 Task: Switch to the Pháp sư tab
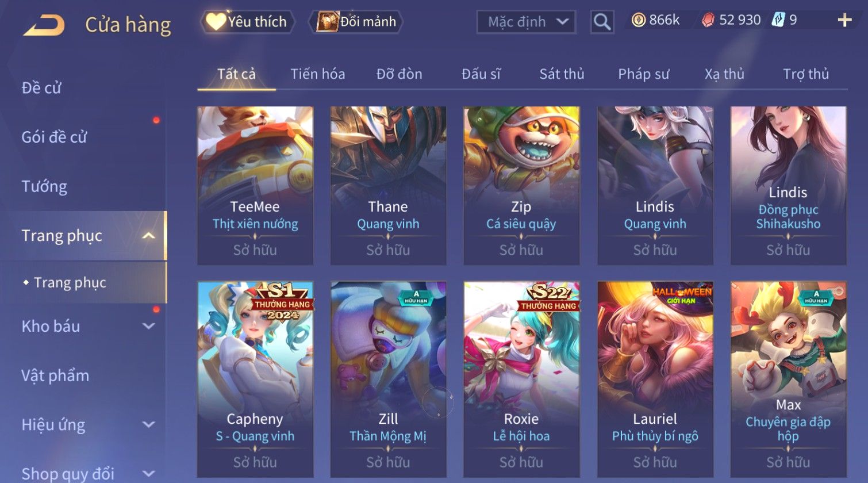click(643, 74)
